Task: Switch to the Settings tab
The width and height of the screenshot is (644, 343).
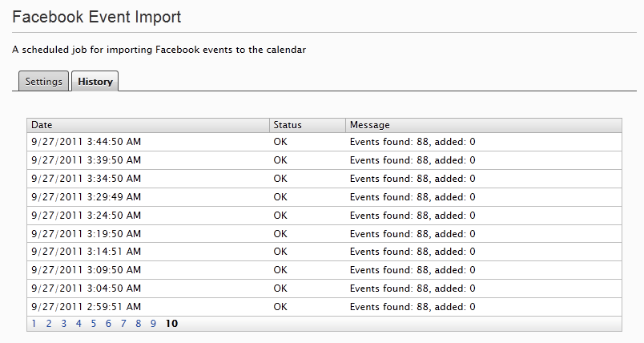Action: [x=43, y=82]
